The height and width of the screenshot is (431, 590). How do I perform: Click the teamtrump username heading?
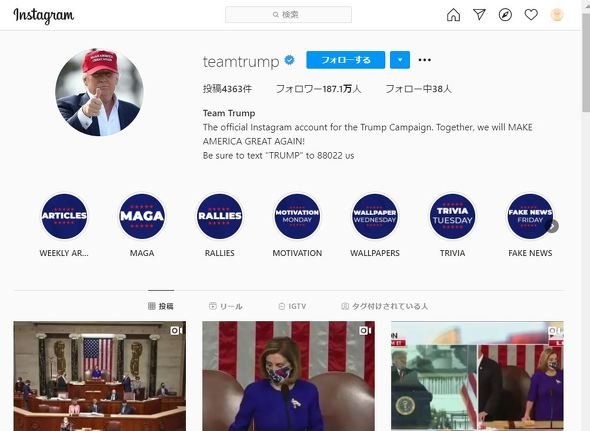(241, 61)
